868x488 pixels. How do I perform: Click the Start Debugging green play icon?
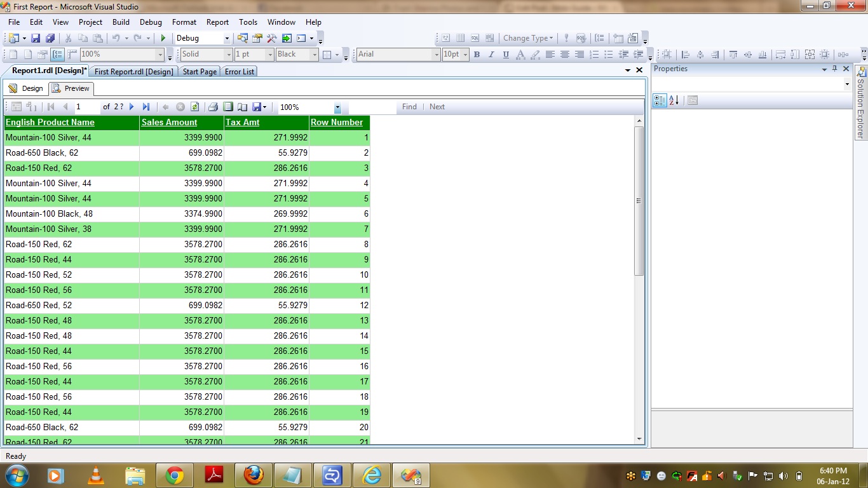click(163, 39)
